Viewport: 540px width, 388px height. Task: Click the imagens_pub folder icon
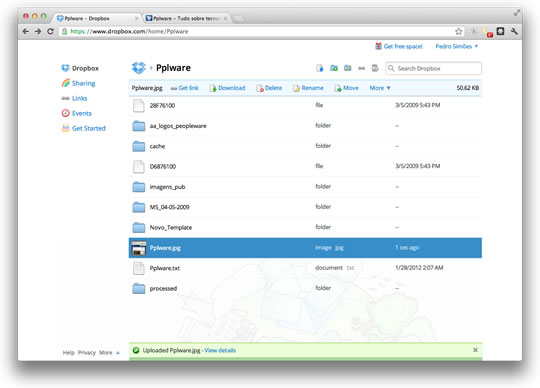coord(139,187)
